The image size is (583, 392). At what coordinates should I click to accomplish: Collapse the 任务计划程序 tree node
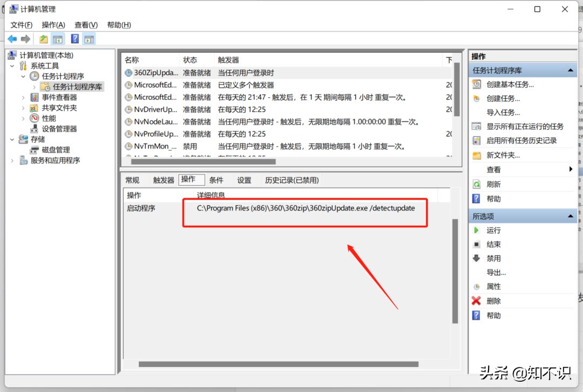23,76
